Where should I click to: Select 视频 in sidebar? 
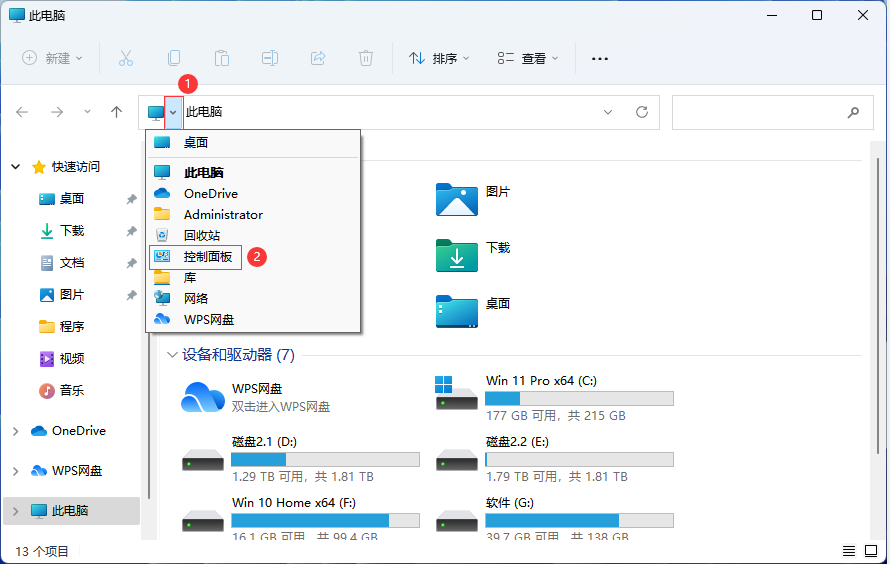[72, 359]
